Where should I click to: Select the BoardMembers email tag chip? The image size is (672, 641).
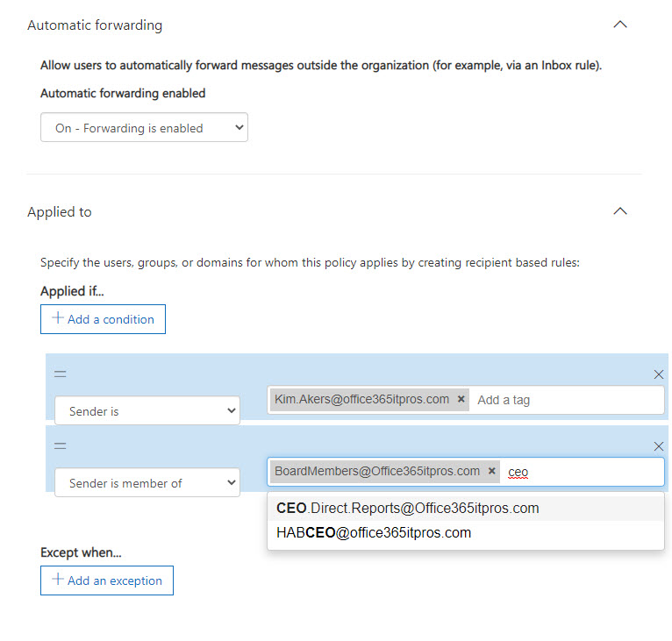point(377,471)
